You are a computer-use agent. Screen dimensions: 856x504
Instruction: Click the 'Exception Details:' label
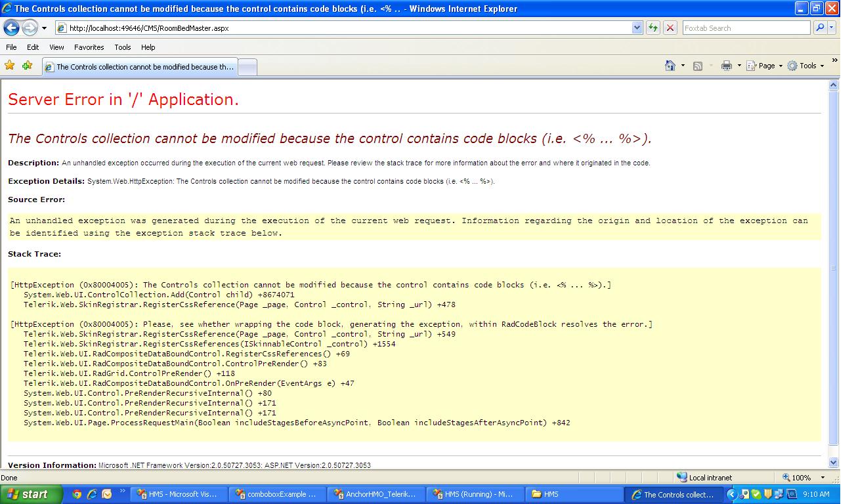click(x=46, y=181)
